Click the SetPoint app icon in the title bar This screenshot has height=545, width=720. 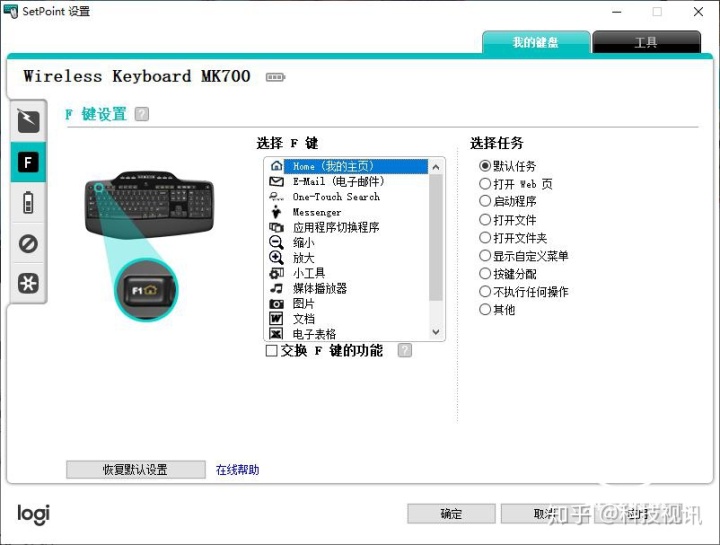click(10, 11)
